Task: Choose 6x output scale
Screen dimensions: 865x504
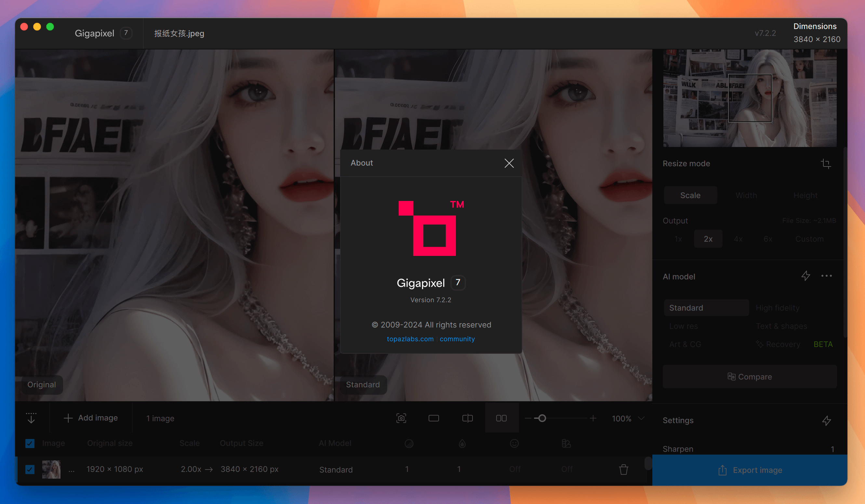Action: (768, 239)
